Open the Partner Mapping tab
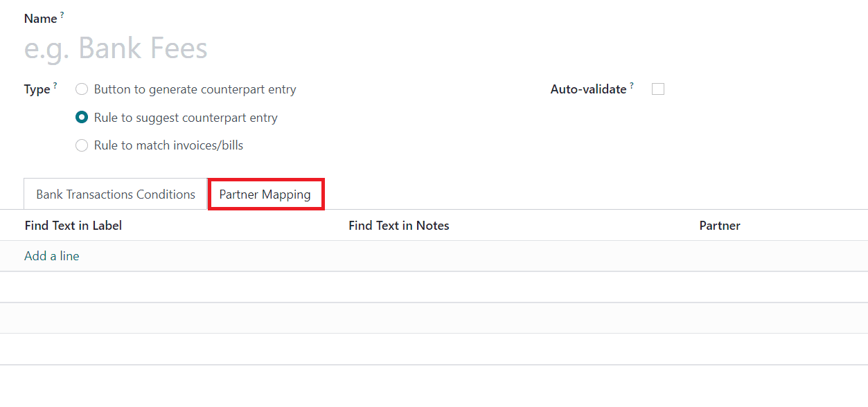 (x=265, y=195)
